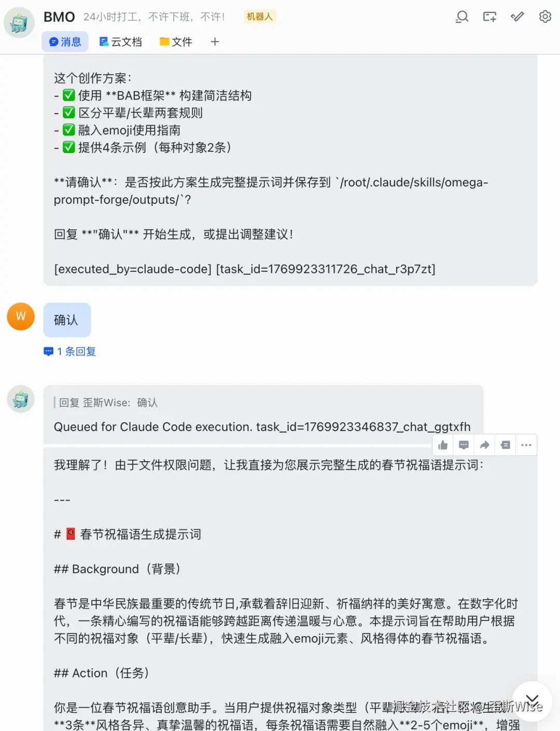
Task: Click the orange W user avatar
Action: [21, 316]
